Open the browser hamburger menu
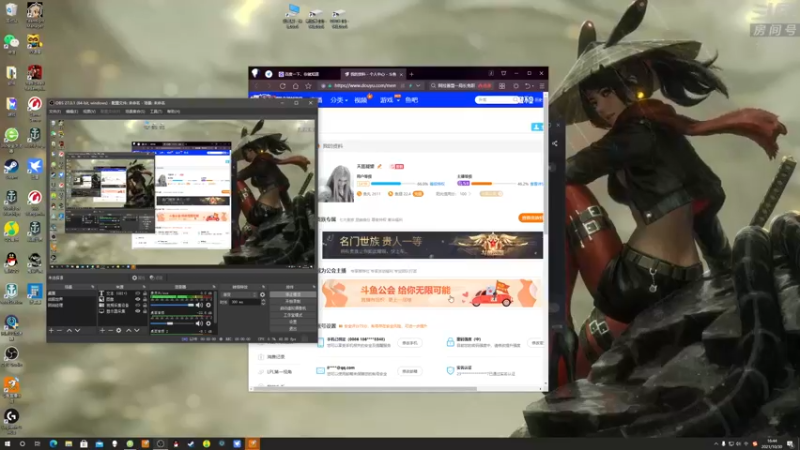 (x=542, y=86)
